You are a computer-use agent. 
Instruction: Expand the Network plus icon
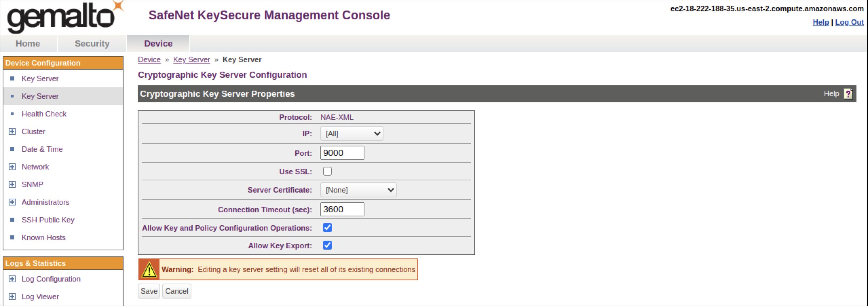point(12,167)
